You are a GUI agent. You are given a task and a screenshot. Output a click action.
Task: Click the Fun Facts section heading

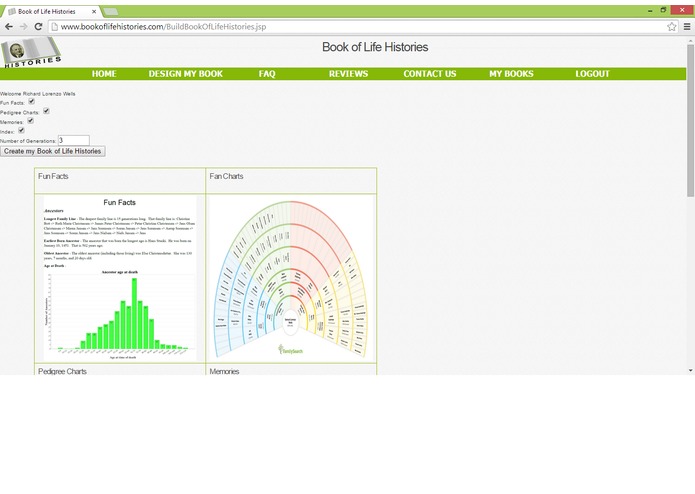(x=53, y=176)
